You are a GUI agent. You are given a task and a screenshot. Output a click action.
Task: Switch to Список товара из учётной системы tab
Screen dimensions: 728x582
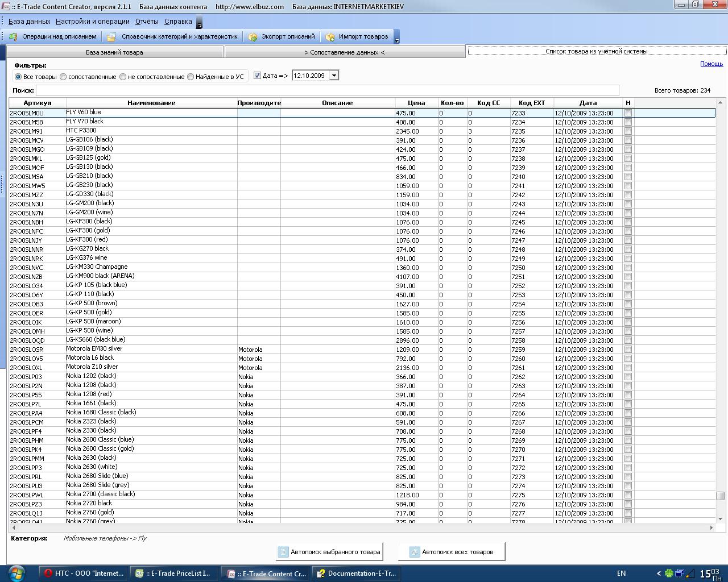tap(596, 51)
